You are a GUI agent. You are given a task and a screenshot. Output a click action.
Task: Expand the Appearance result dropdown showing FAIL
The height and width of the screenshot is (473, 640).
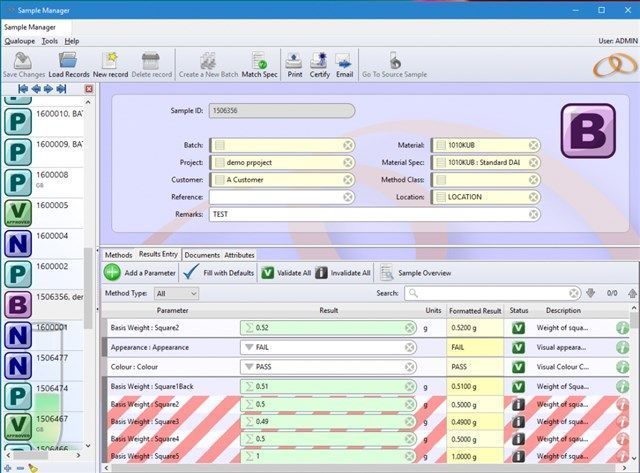pyautogui.click(x=249, y=347)
